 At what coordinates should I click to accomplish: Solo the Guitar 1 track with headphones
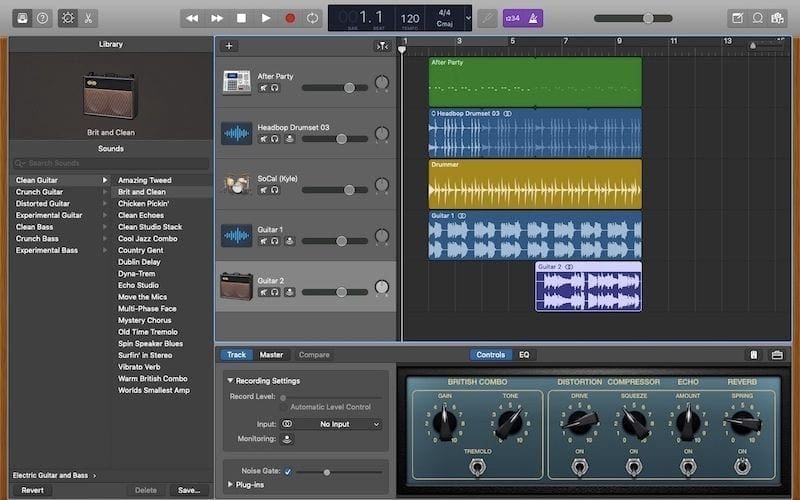(274, 241)
